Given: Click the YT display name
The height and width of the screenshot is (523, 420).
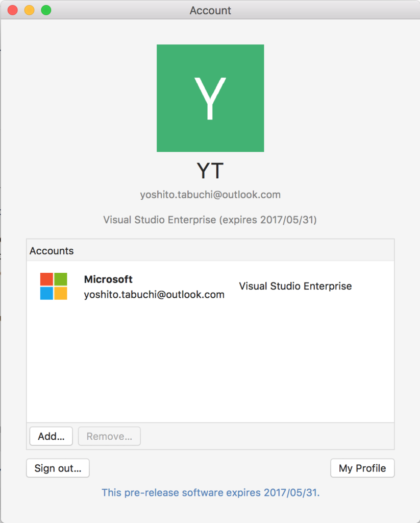Looking at the screenshot, I should (210, 171).
